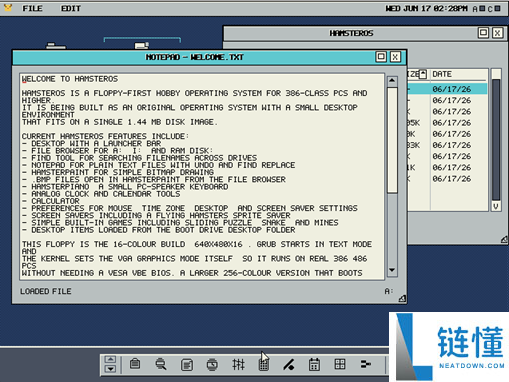Click HamsterOS list scrollbar down arrow
509x382 pixels.
(496, 206)
